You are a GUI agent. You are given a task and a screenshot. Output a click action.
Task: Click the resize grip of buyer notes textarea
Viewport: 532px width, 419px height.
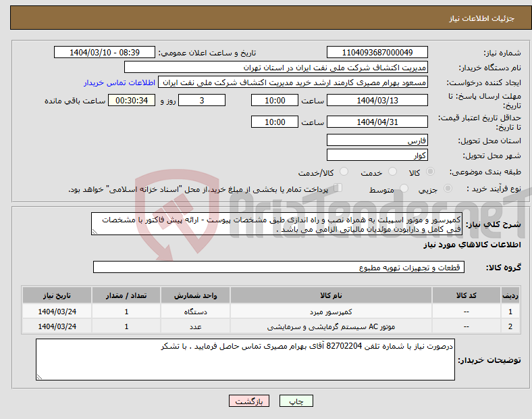(x=39, y=376)
